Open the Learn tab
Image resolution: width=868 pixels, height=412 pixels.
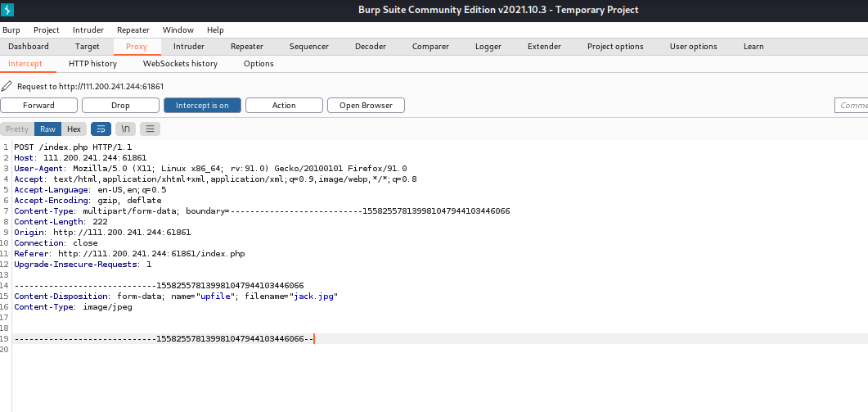click(753, 47)
